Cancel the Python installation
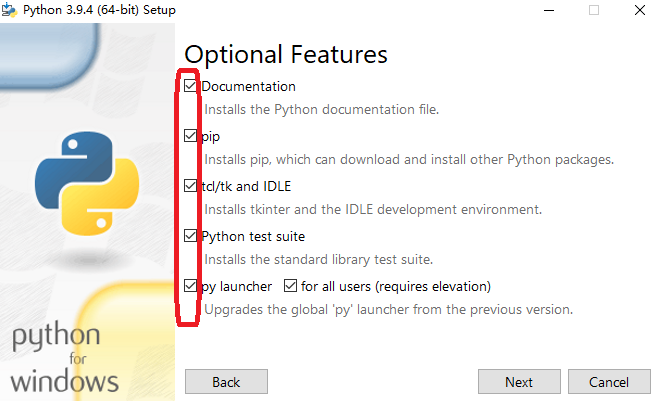Image resolution: width=661 pixels, height=401 pixels. 608,382
